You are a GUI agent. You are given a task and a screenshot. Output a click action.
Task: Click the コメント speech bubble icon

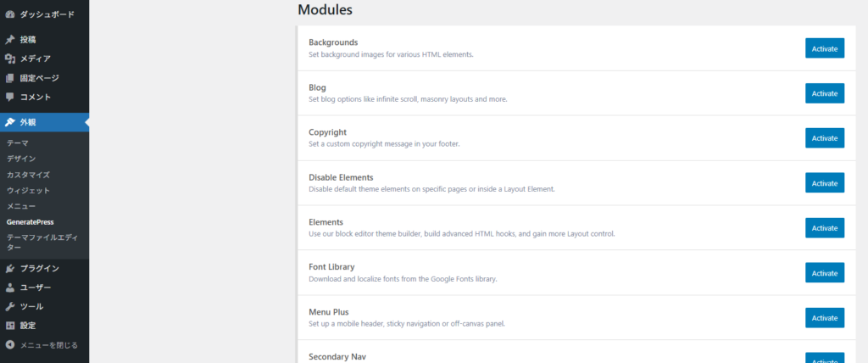(10, 97)
